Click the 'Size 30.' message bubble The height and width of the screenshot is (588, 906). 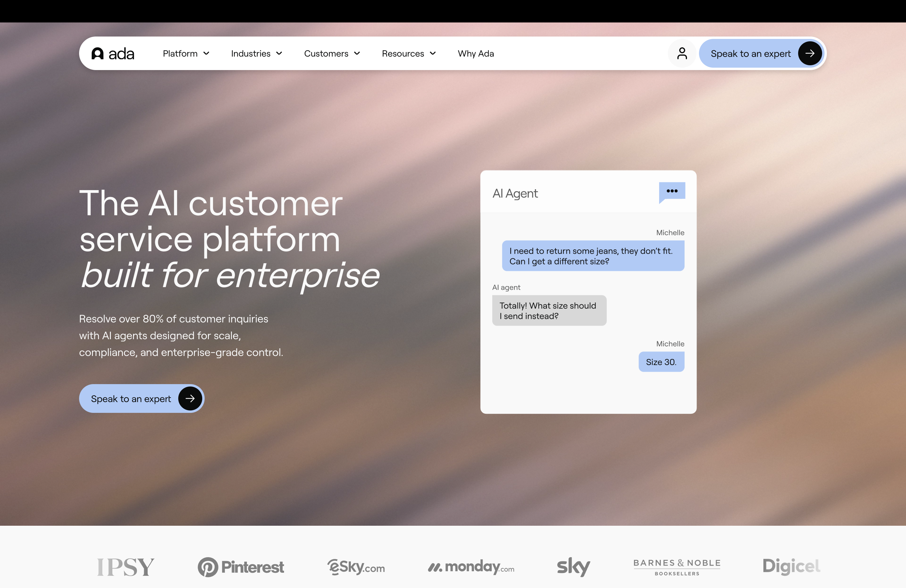tap(661, 362)
